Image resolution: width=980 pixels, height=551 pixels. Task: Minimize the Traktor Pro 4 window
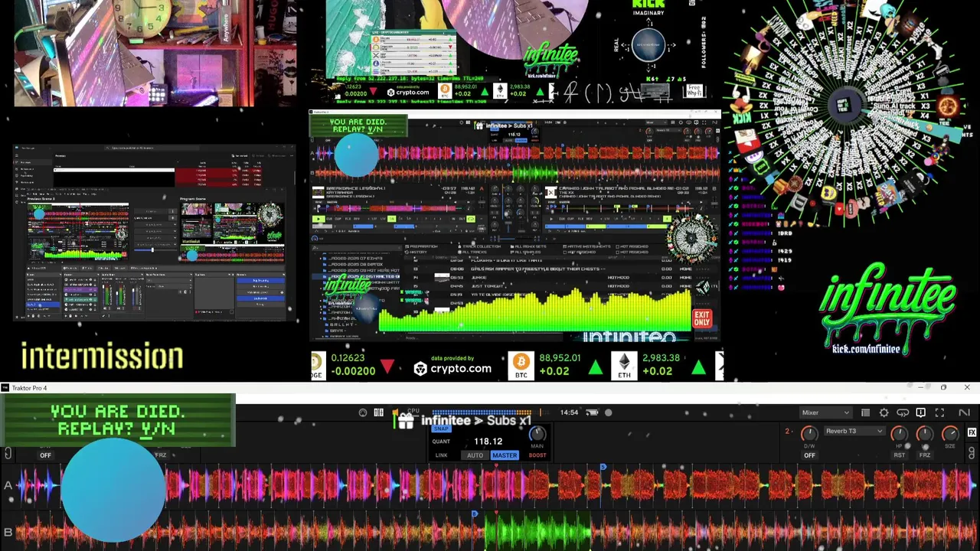pyautogui.click(x=920, y=388)
